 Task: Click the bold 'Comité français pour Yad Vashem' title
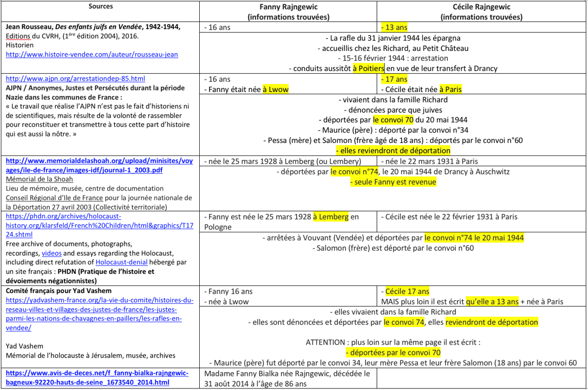(x=56, y=291)
